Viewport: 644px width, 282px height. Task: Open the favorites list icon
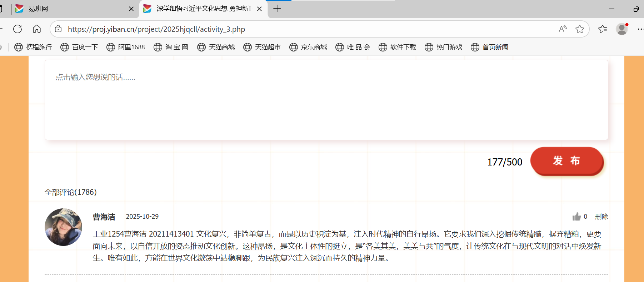tap(603, 29)
